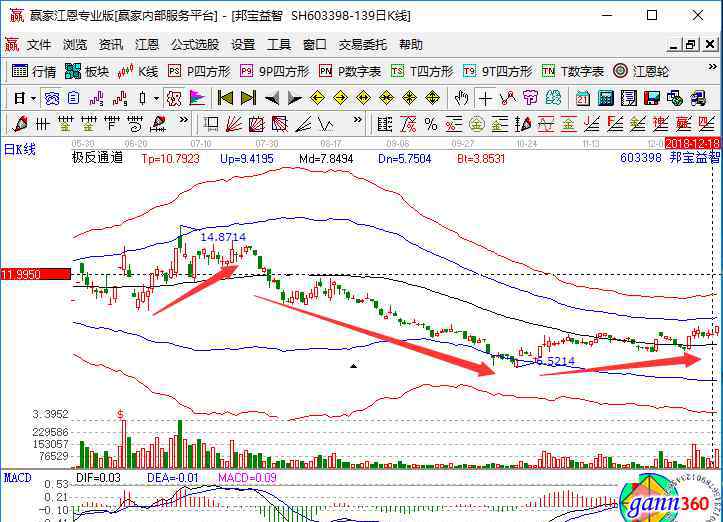Open the calculator icon
Image resolution: width=723 pixels, height=522 pixels.
click(x=606, y=98)
